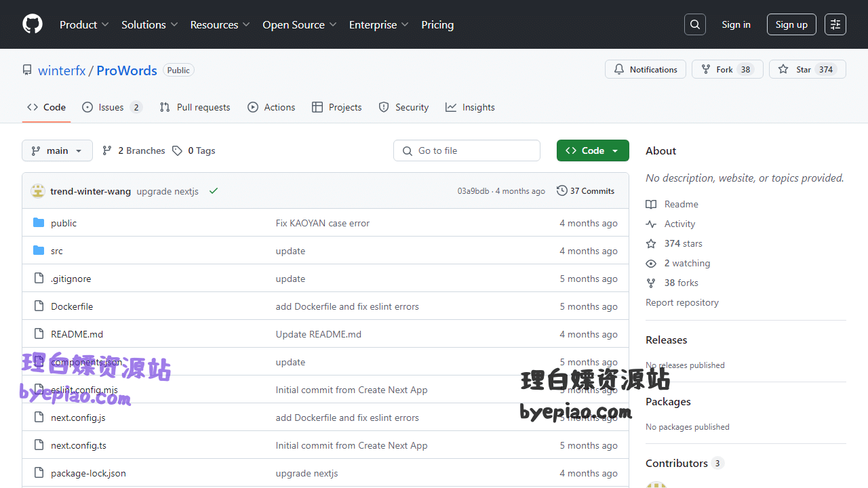This screenshot has height=488, width=868.
Task: Open commit hash 03a9bdb
Action: (473, 191)
